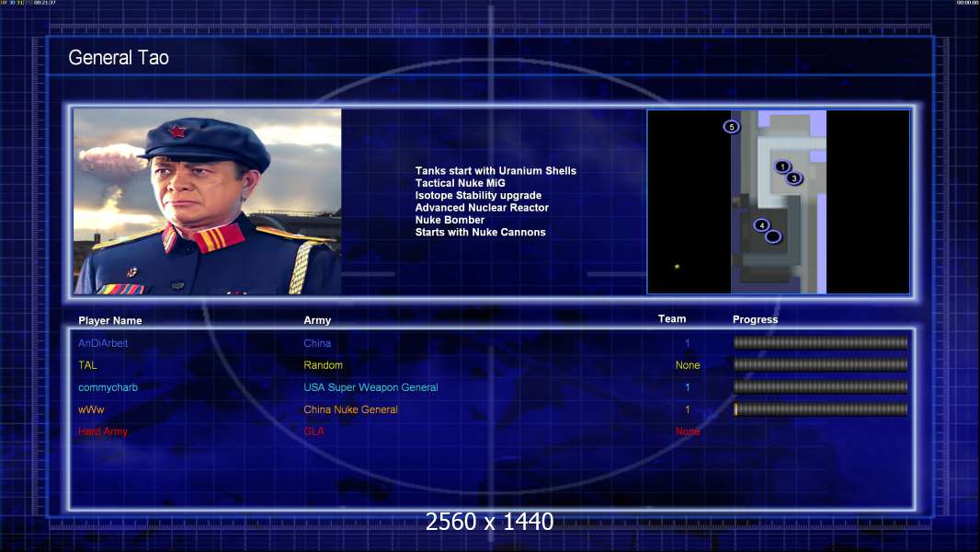This screenshot has height=552, width=980.
Task: Click commycharb's team number 1
Action: coord(687,387)
